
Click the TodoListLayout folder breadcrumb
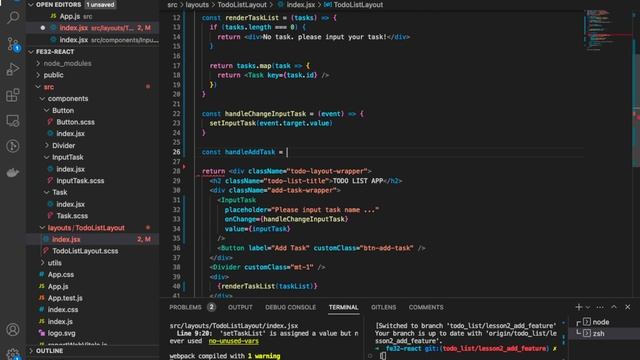(x=242, y=5)
